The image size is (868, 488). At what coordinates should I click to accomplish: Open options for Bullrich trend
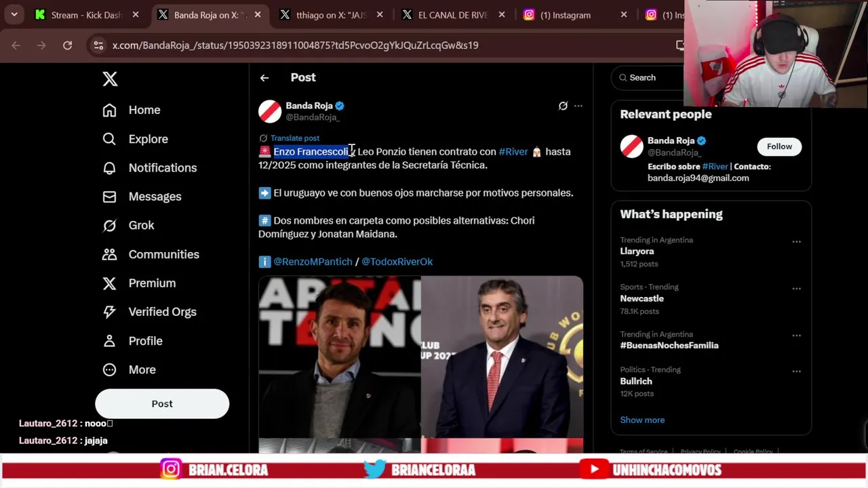click(x=797, y=371)
